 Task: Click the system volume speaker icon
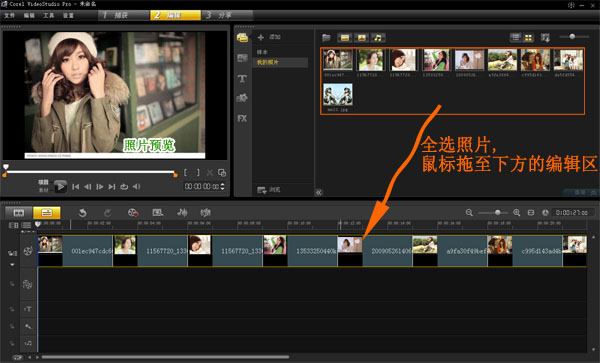point(136,187)
